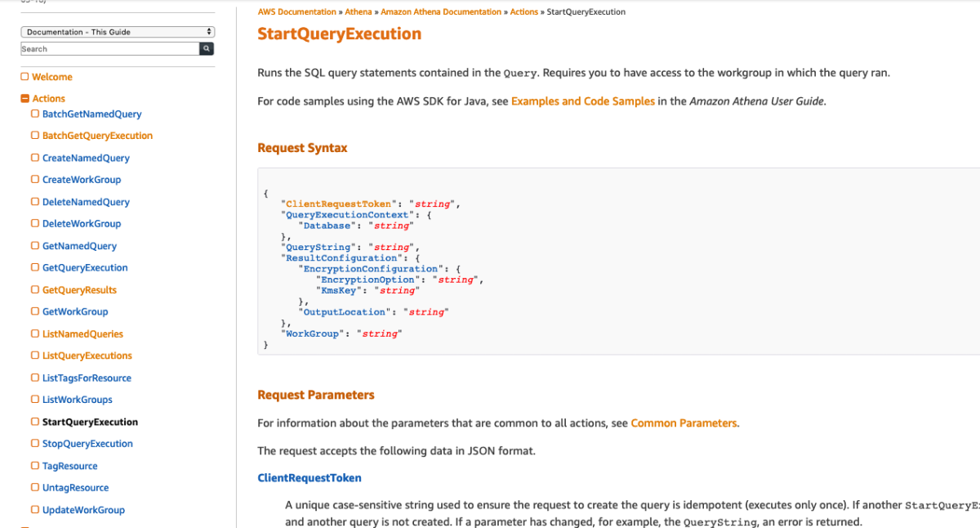Click "QueryExecutionContext" in the code block
The height and width of the screenshot is (528, 980).
point(347,215)
